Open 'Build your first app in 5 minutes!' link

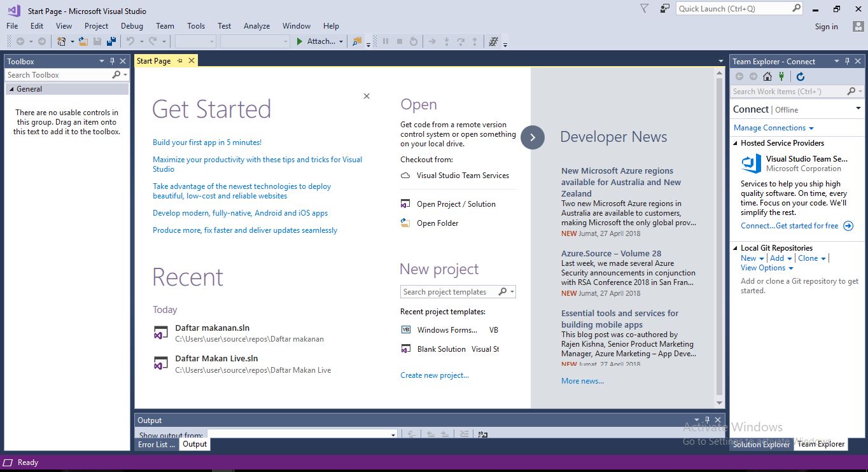click(x=207, y=142)
